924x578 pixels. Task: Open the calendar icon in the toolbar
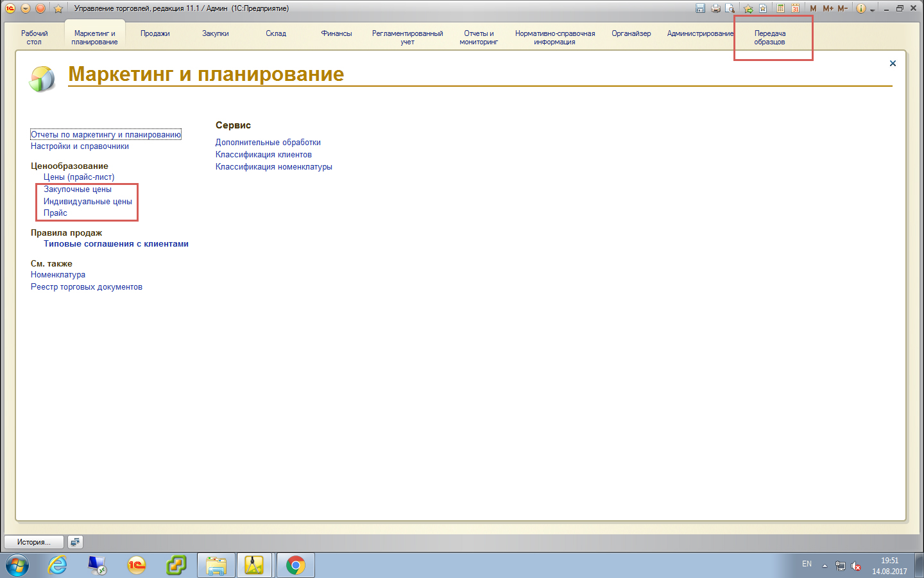click(x=795, y=8)
